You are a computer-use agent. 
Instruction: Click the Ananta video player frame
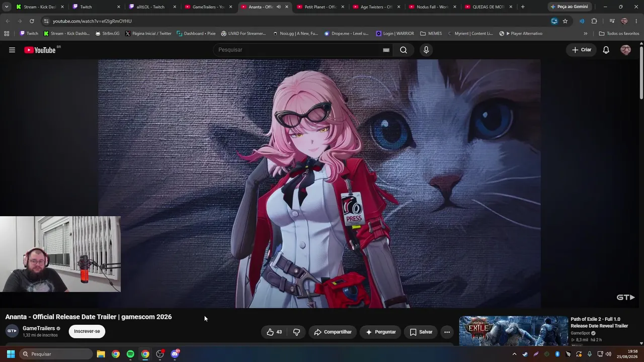[319, 184]
